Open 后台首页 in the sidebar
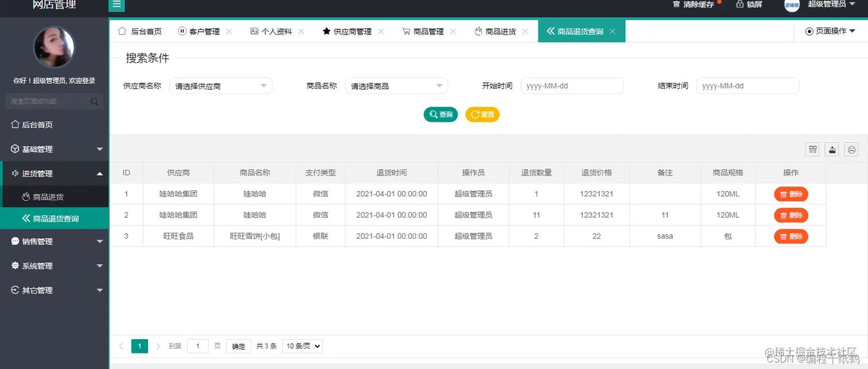Viewport: 868px width, 369px height. click(54, 125)
